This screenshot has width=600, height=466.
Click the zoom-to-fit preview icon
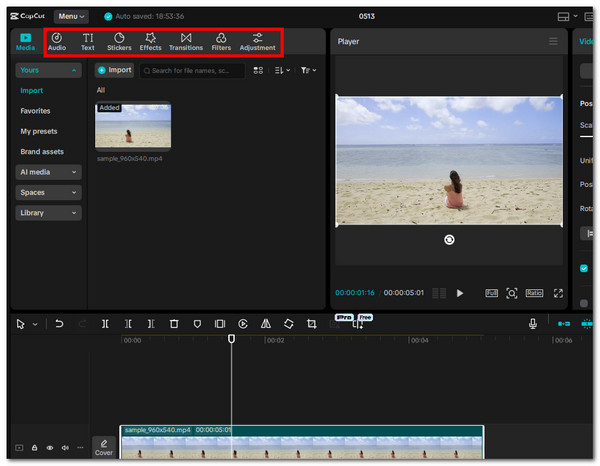tap(512, 293)
